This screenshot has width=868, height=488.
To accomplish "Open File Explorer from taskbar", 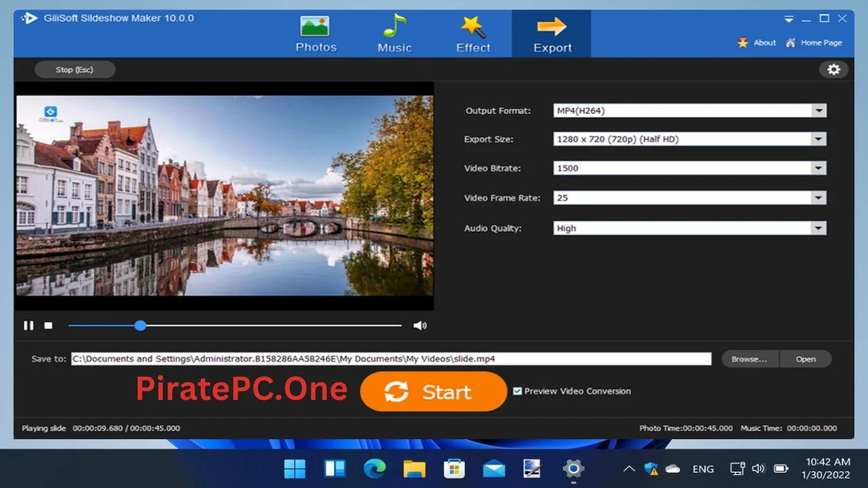I will pyautogui.click(x=414, y=468).
